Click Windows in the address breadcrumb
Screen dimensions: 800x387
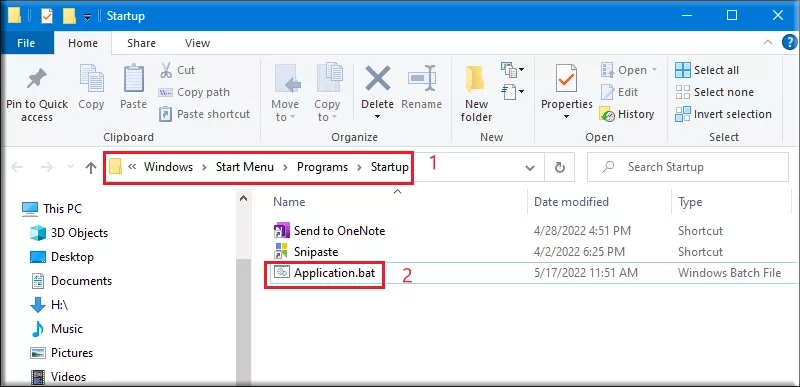click(x=168, y=167)
